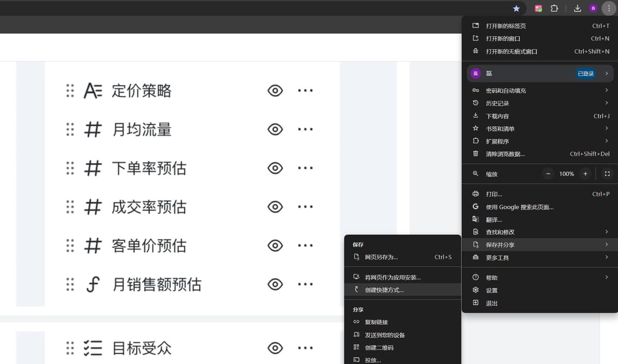The image size is (618, 364).
Task: Expand the 历史记录 submenu
Action: click(x=540, y=103)
